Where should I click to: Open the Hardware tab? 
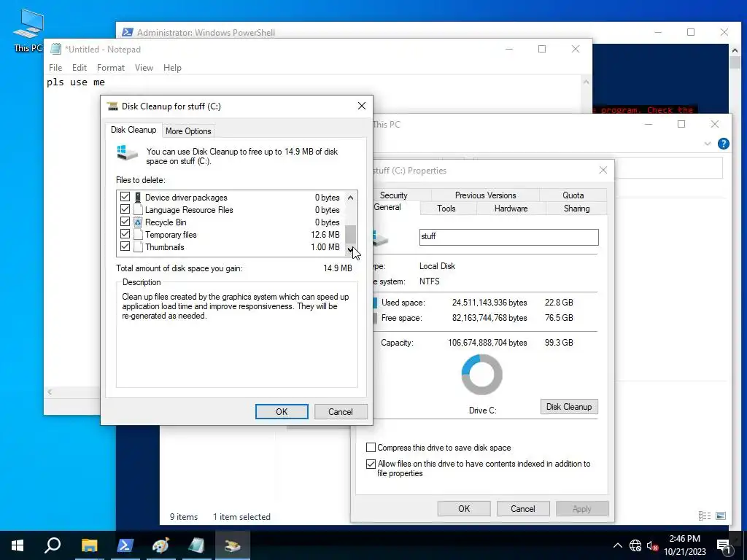(511, 209)
